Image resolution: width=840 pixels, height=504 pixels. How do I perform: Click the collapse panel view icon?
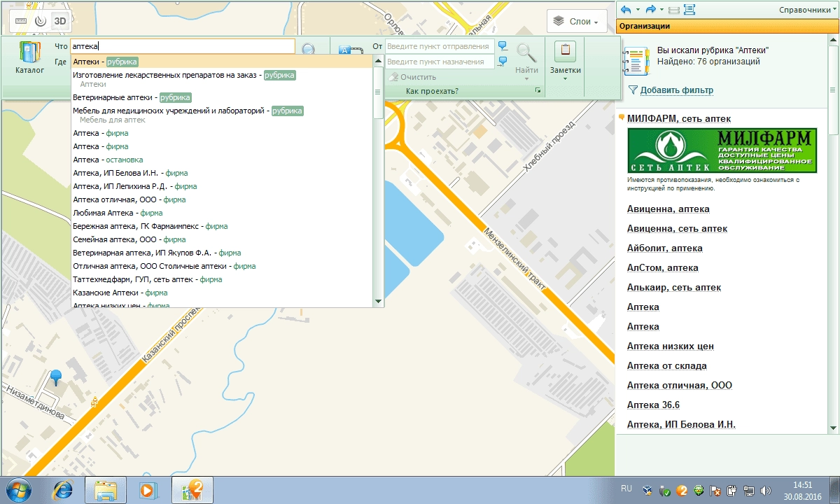pyautogui.click(x=673, y=10)
